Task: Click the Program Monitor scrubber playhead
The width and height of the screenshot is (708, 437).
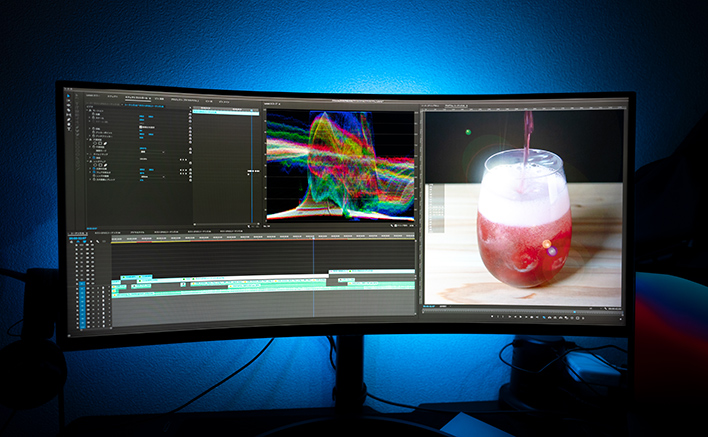Action: (x=574, y=311)
